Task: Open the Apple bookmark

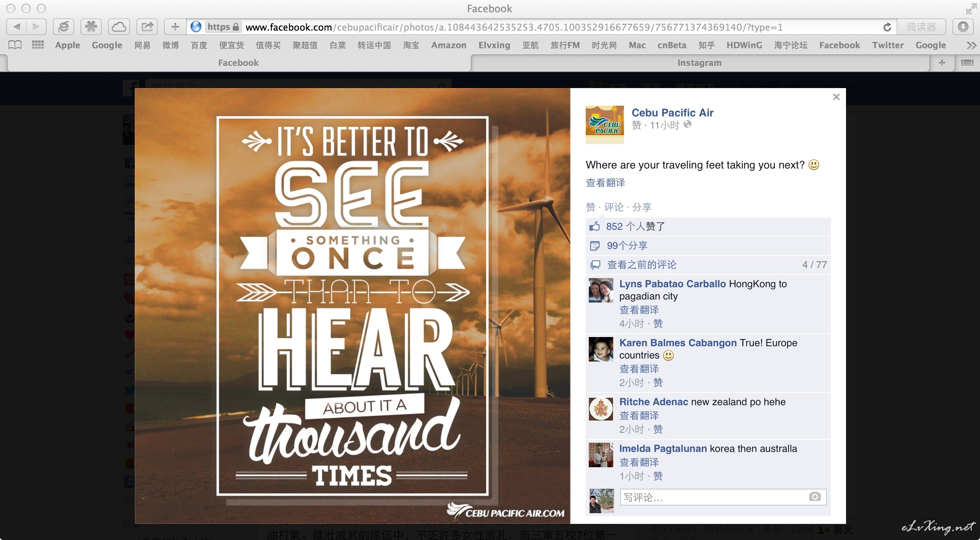Action: pyautogui.click(x=67, y=45)
